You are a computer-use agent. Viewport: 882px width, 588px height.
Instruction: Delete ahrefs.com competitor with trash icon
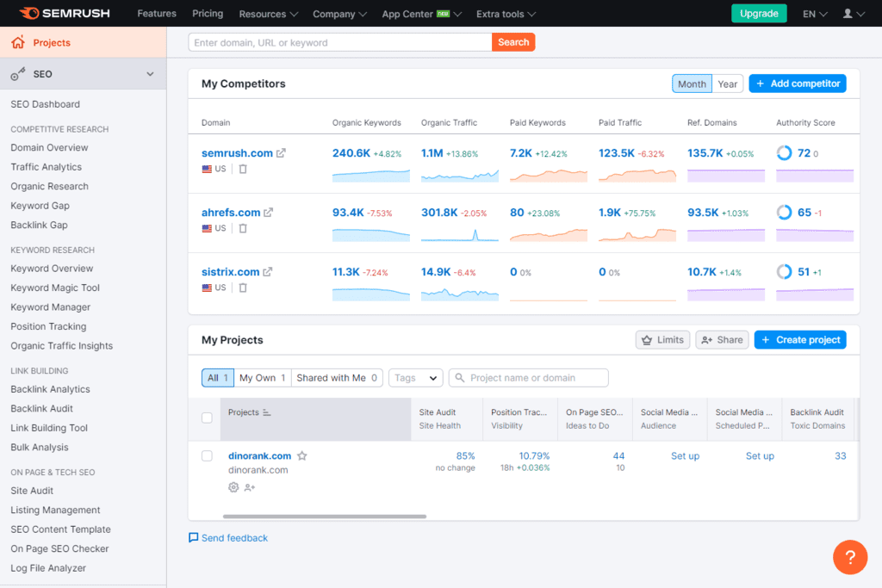pyautogui.click(x=243, y=228)
